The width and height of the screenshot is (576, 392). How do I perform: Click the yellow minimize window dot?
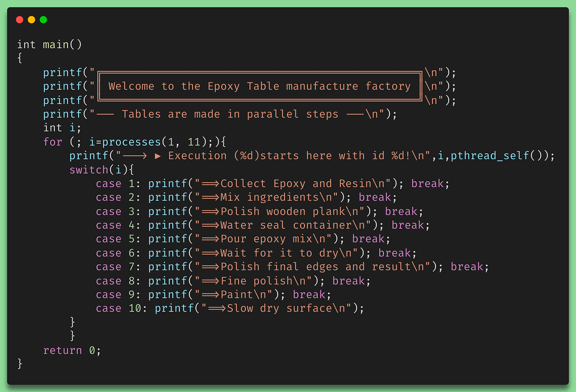pyautogui.click(x=31, y=20)
